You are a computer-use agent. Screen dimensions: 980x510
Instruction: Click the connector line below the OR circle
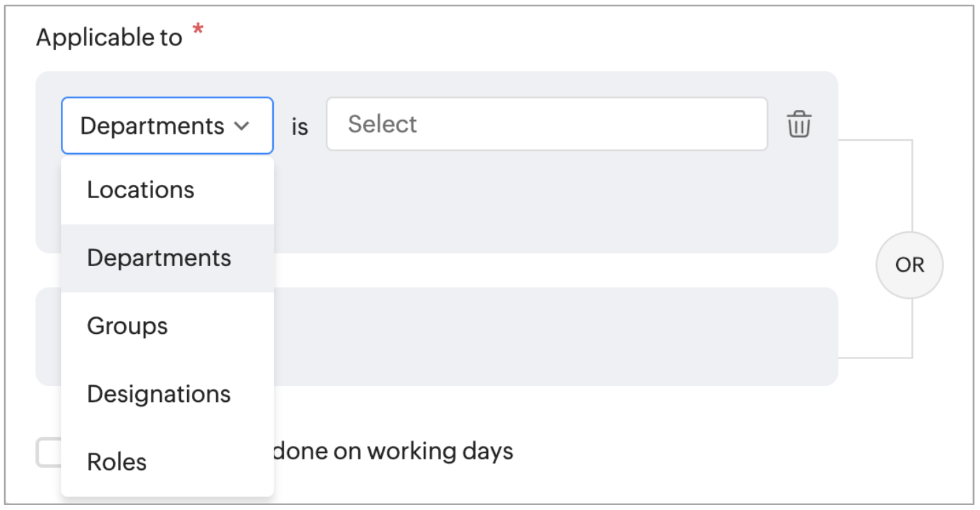coord(911,328)
